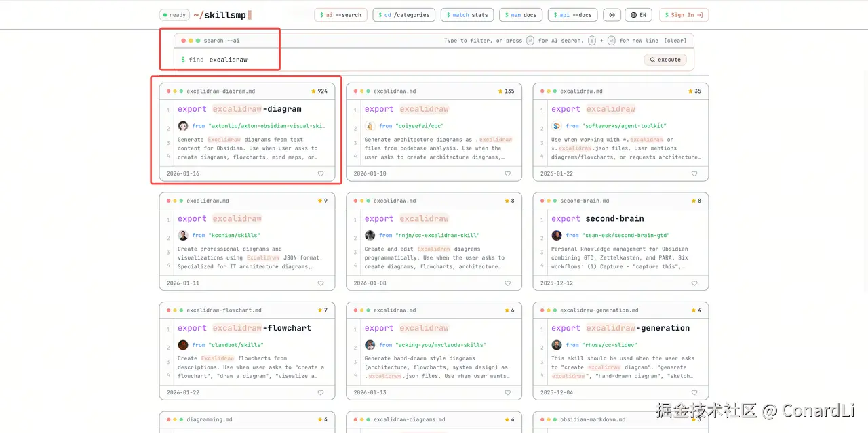Favorite the second-brain card heart icon
Screen dimensions: 868x433
694,283
